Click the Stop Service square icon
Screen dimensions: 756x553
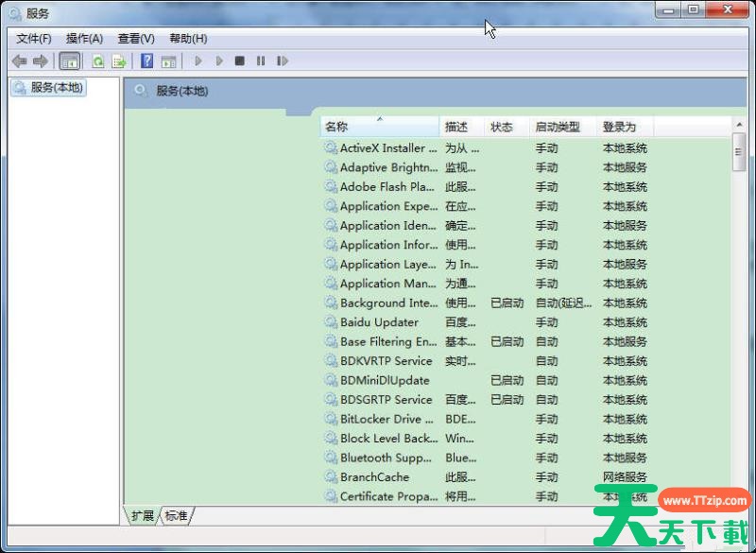(240, 61)
